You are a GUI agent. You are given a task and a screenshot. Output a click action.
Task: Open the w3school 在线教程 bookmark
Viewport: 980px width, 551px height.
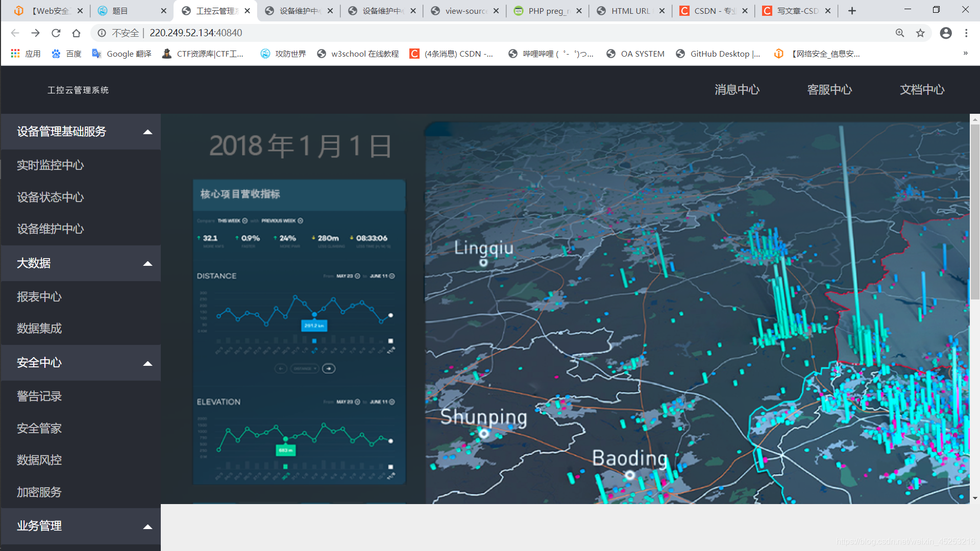pyautogui.click(x=358, y=54)
